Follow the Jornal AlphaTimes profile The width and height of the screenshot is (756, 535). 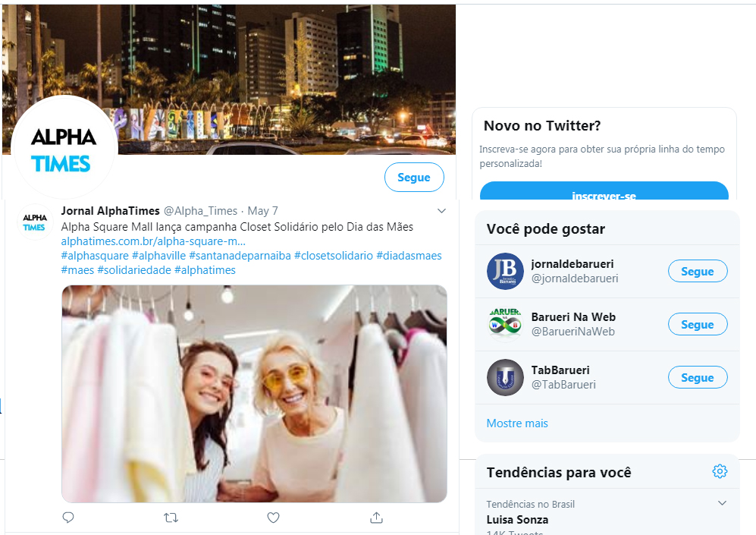414,177
